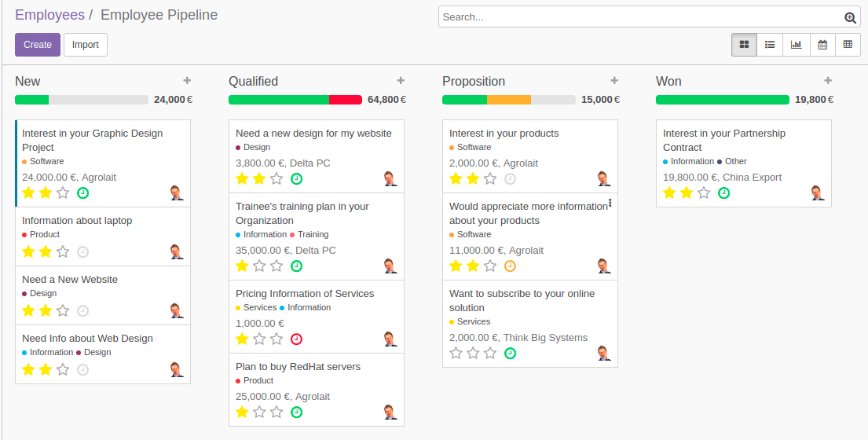
Task: Go to Employees breadcrumb
Action: (49, 15)
